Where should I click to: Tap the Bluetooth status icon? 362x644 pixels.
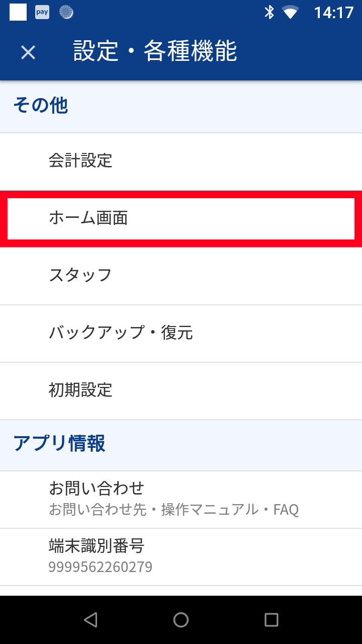[269, 12]
